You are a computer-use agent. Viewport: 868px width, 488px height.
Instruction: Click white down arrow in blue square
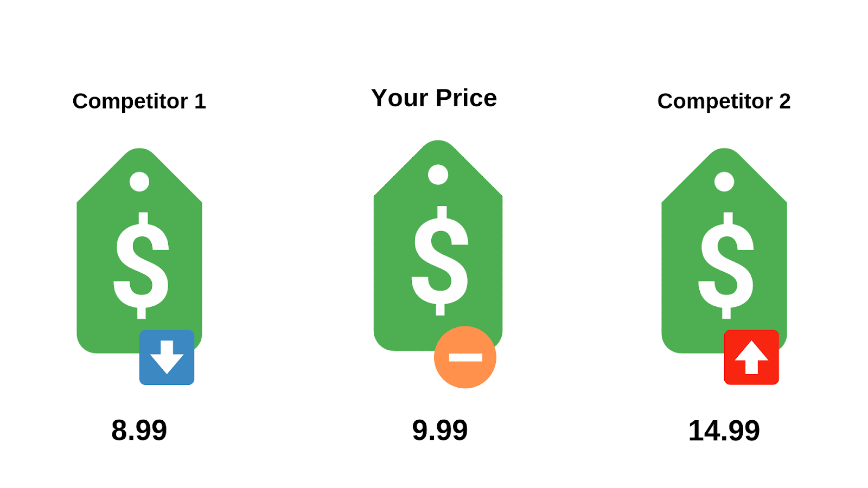tap(167, 359)
